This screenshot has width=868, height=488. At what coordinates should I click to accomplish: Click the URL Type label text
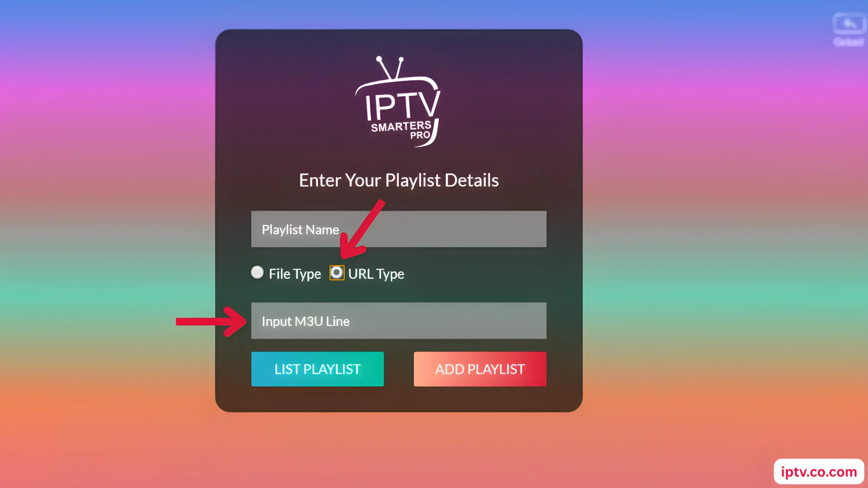(376, 274)
